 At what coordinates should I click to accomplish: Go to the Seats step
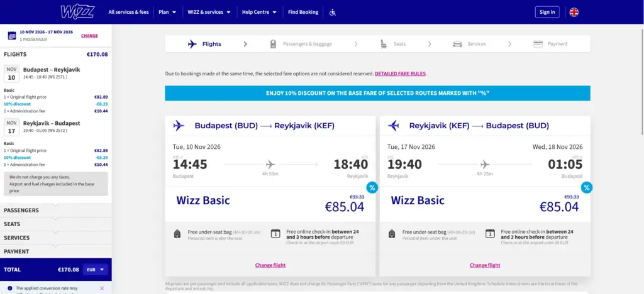tap(392, 44)
